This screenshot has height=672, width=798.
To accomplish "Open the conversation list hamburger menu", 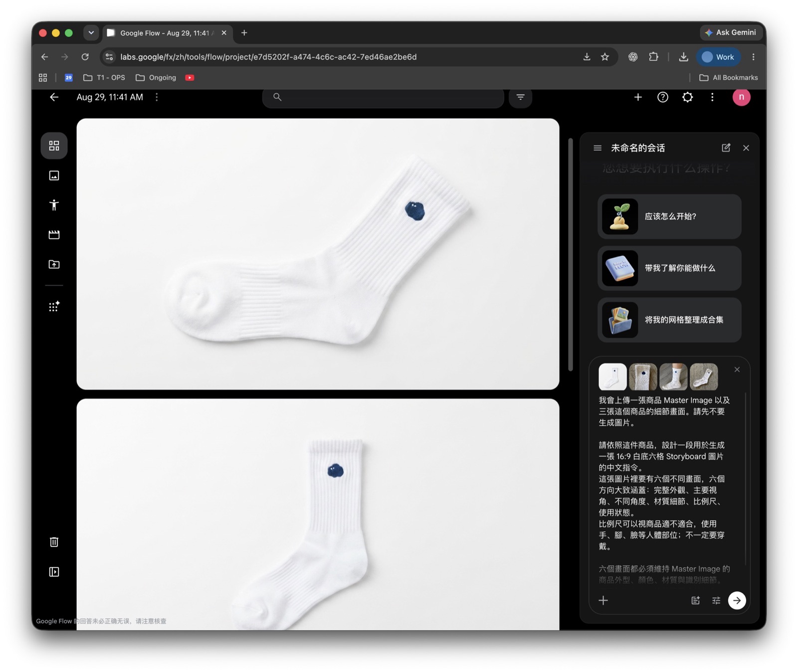I will [598, 148].
